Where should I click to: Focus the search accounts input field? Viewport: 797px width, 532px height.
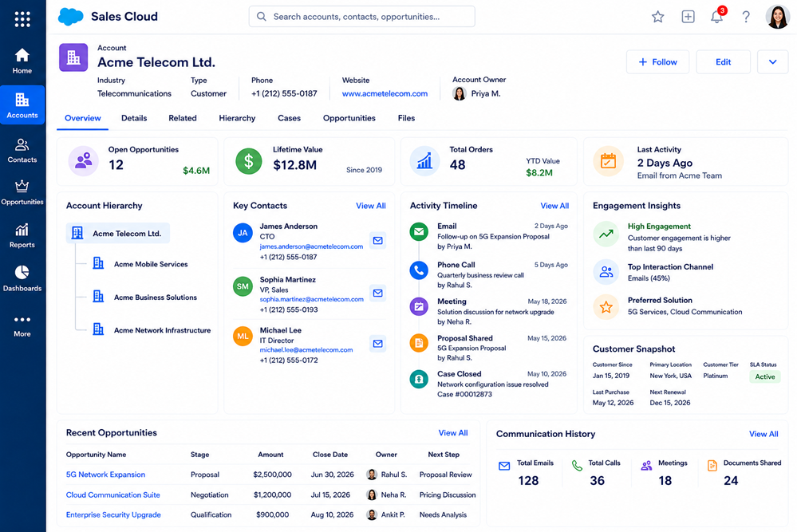coord(362,17)
